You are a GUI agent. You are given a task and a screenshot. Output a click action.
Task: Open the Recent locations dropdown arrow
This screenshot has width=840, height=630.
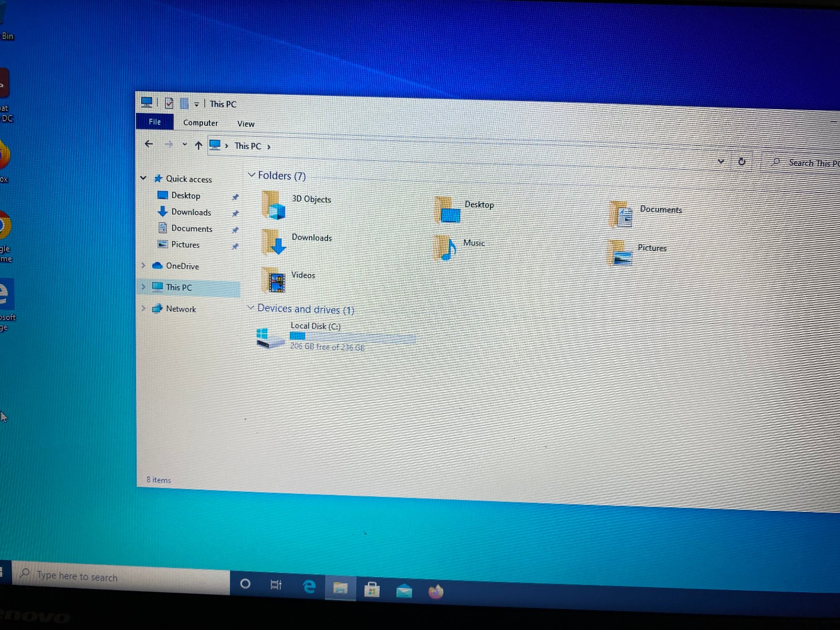click(x=184, y=144)
